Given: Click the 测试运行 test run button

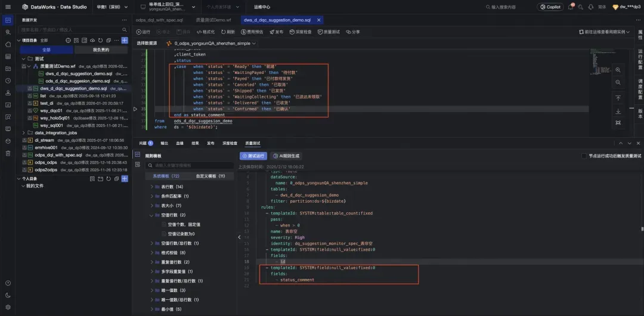Looking at the screenshot, I should pos(253,156).
